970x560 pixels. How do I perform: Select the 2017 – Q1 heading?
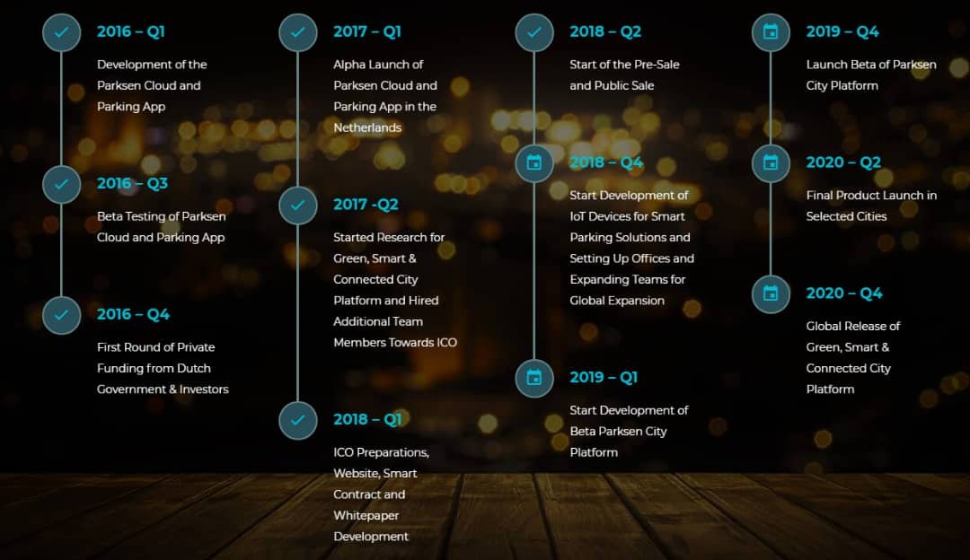pyautogui.click(x=366, y=31)
